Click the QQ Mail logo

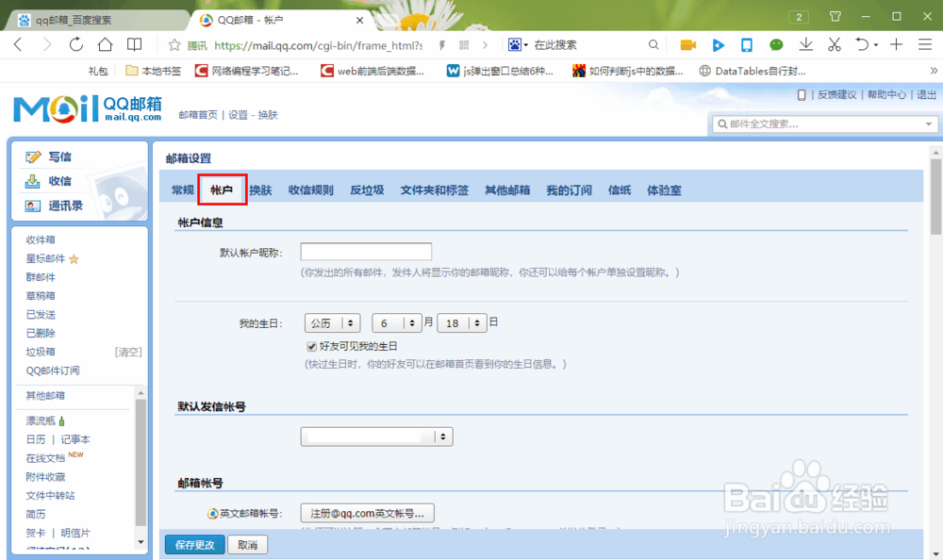[x=87, y=108]
